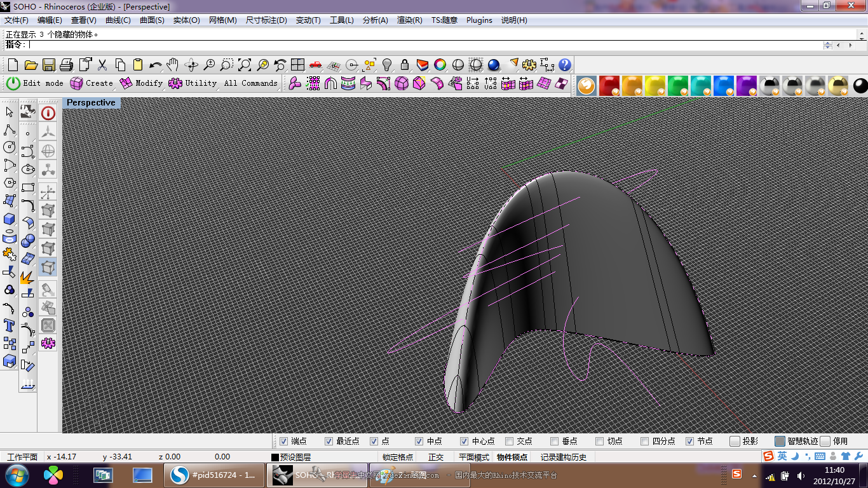Open the Plugins menu
The height and width of the screenshot is (488, 868).
[x=479, y=20]
